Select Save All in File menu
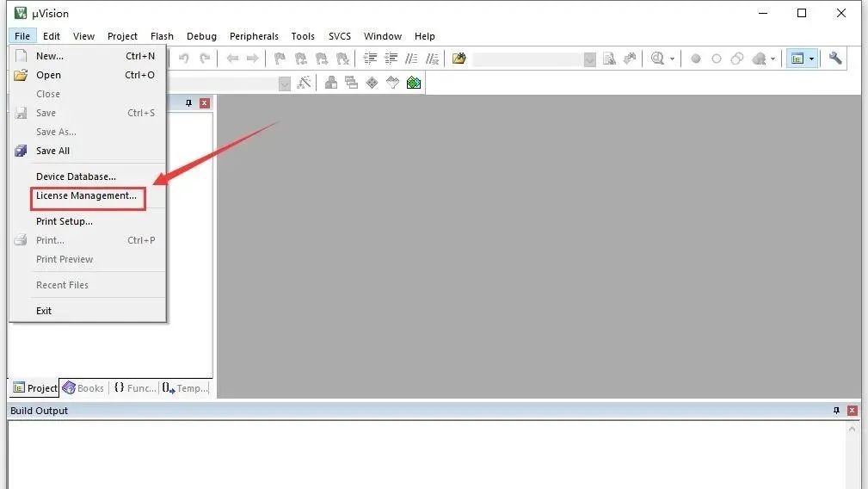868x489 pixels. 88,151
